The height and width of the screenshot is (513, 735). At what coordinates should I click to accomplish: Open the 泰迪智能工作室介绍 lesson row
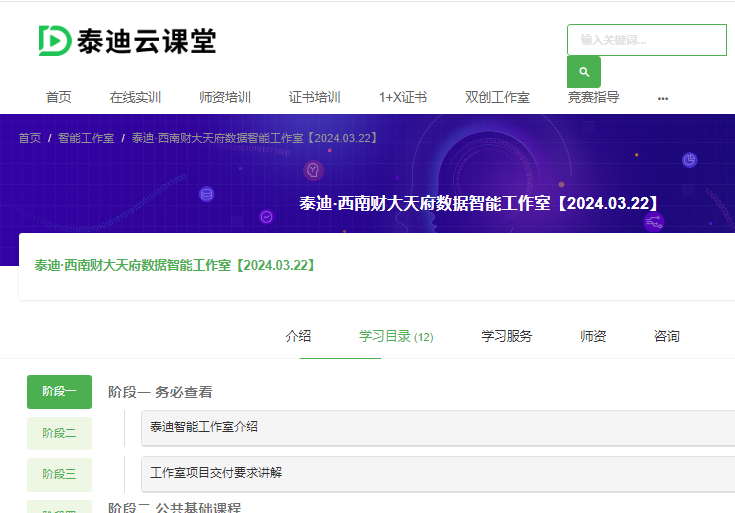click(438, 428)
